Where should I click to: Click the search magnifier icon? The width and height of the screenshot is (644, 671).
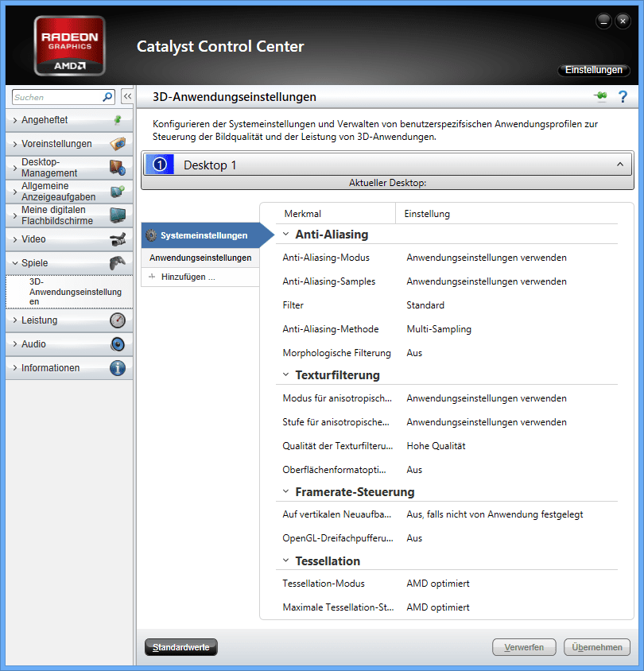(x=107, y=97)
